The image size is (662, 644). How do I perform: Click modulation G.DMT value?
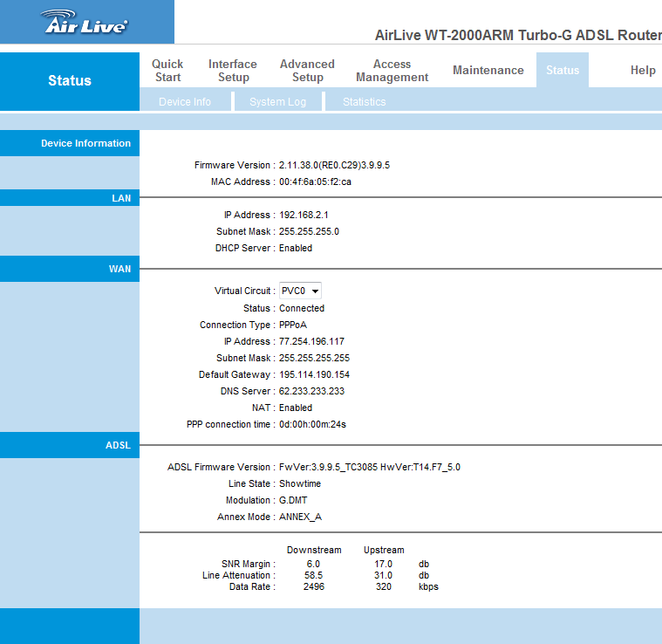coord(293,500)
